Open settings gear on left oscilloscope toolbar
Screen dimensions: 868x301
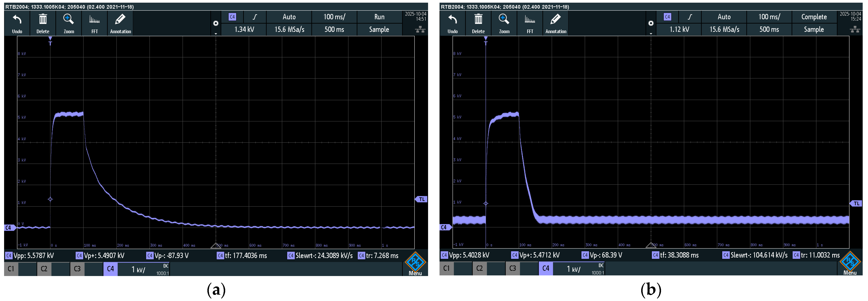(216, 23)
